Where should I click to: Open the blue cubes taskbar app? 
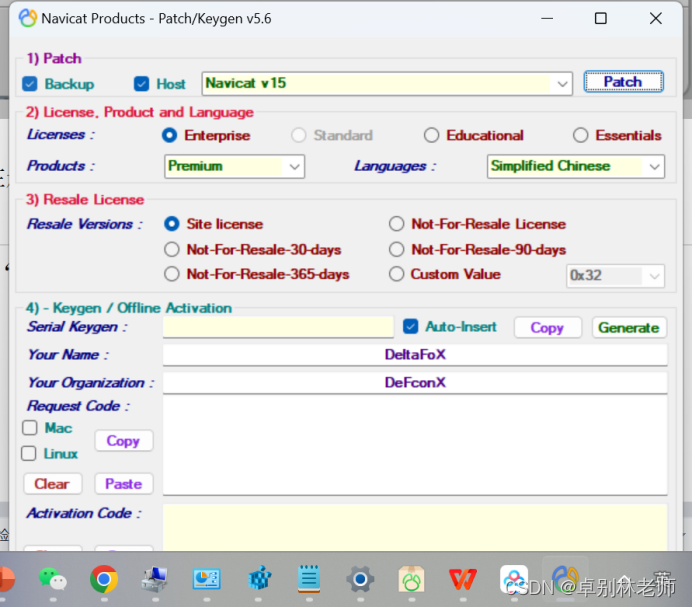click(x=260, y=578)
